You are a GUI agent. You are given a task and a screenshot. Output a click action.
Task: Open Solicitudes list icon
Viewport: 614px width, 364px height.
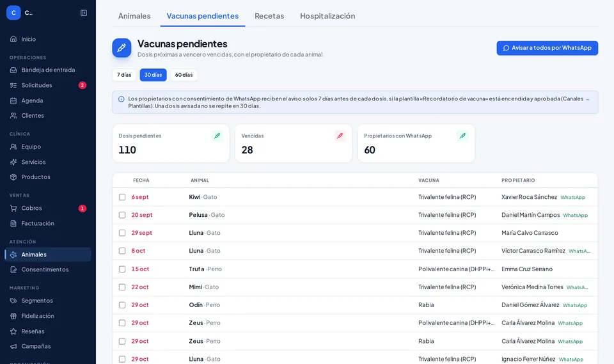(x=13, y=85)
